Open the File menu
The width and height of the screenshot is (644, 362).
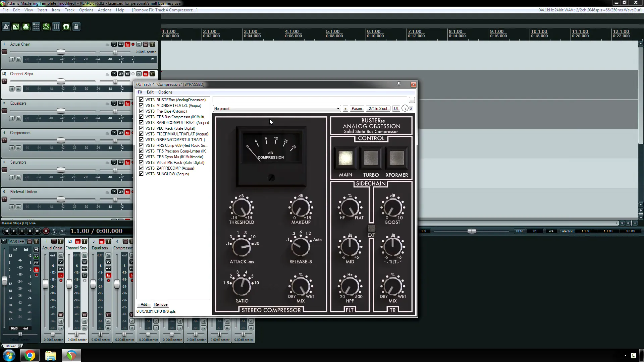pos(5,10)
